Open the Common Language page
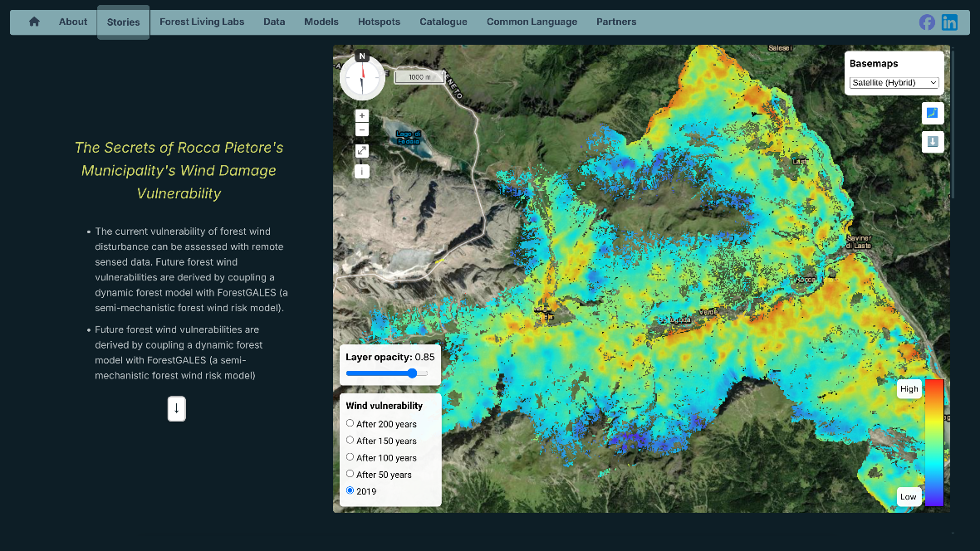The width and height of the screenshot is (980, 551). [x=532, y=22]
